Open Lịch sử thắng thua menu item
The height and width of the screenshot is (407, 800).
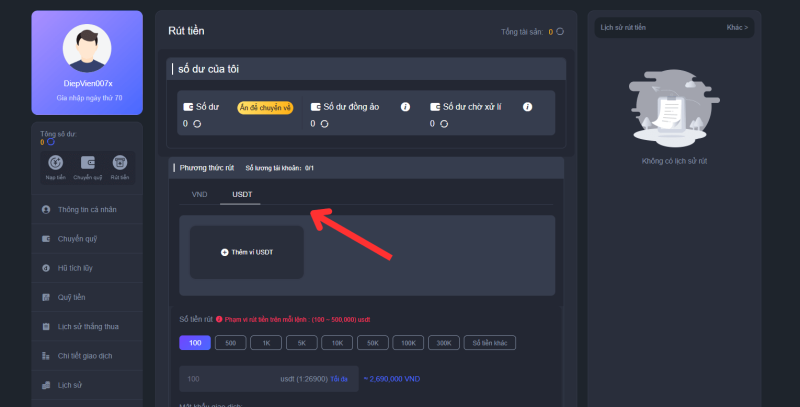[x=87, y=326]
